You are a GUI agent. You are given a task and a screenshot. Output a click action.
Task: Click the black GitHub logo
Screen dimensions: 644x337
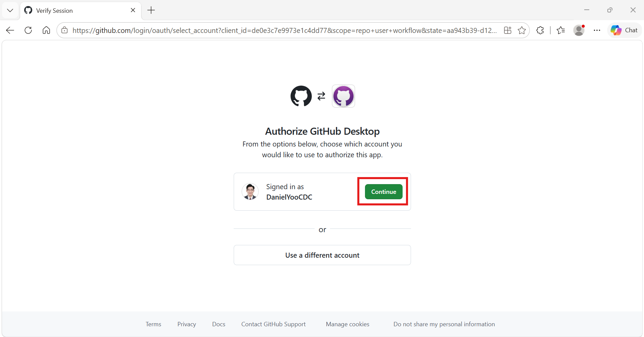[x=301, y=96]
